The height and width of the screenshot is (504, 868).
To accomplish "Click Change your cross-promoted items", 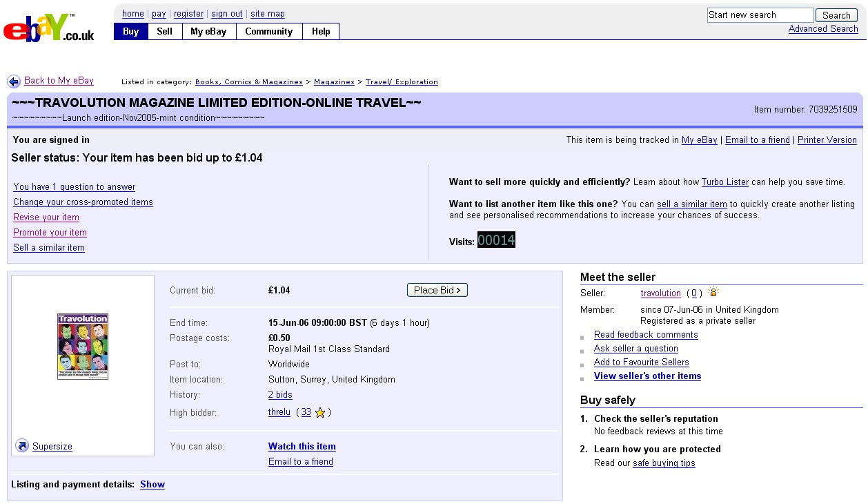I will click(x=83, y=202).
